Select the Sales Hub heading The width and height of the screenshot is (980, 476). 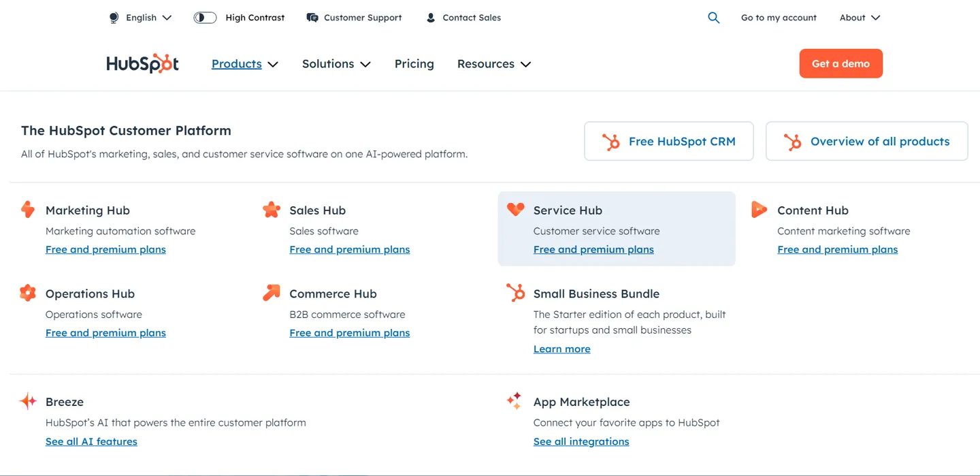point(318,210)
